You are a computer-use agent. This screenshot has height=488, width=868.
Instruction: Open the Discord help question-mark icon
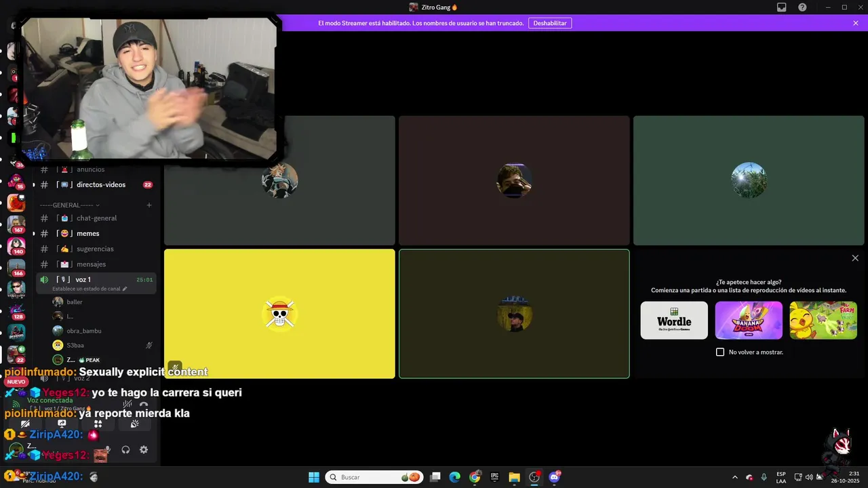(802, 7)
